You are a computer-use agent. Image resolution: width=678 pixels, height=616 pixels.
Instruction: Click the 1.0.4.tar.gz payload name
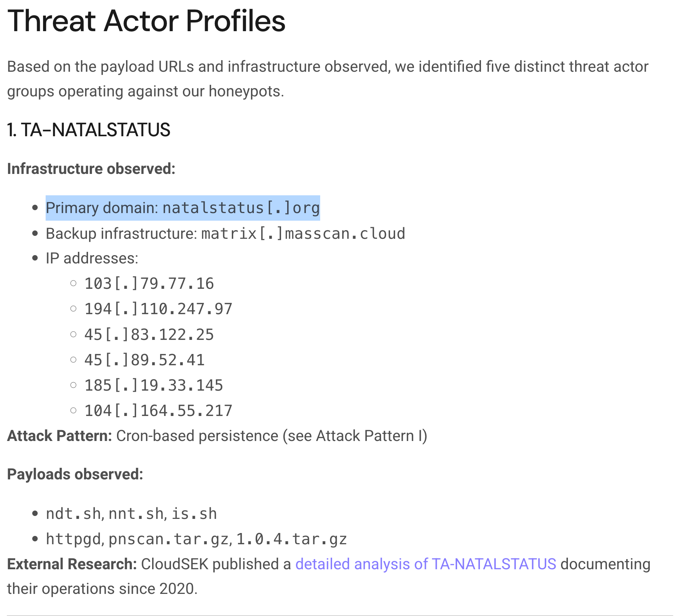(292, 539)
